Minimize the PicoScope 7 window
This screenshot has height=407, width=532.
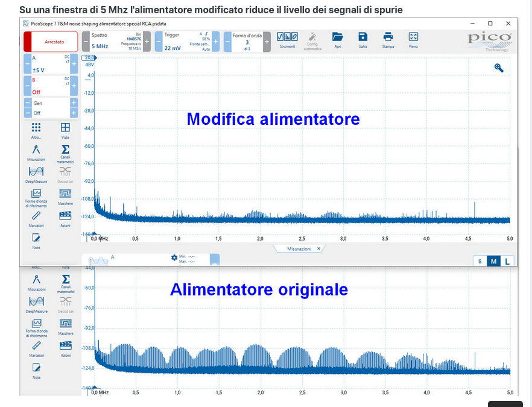472,24
